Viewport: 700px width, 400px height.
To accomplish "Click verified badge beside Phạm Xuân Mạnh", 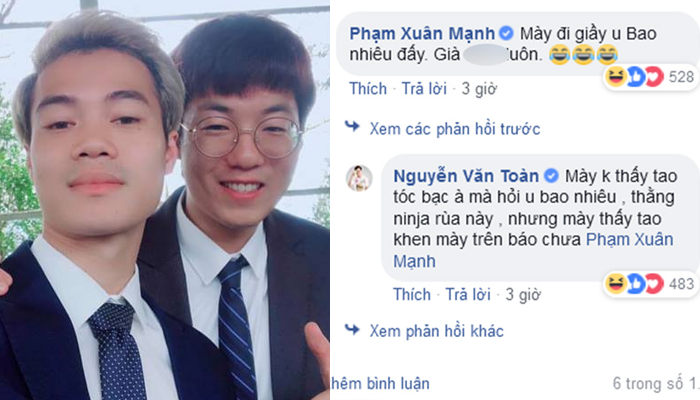I will (x=506, y=33).
